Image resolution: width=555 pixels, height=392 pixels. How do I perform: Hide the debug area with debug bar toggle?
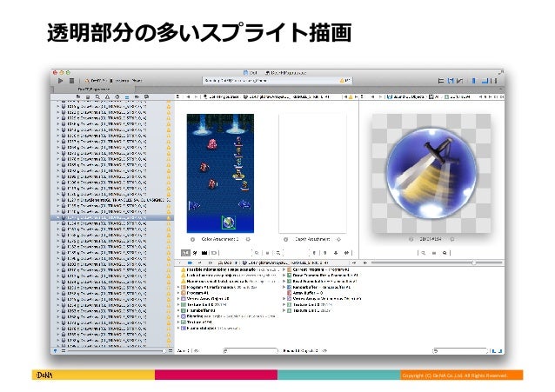click(179, 262)
